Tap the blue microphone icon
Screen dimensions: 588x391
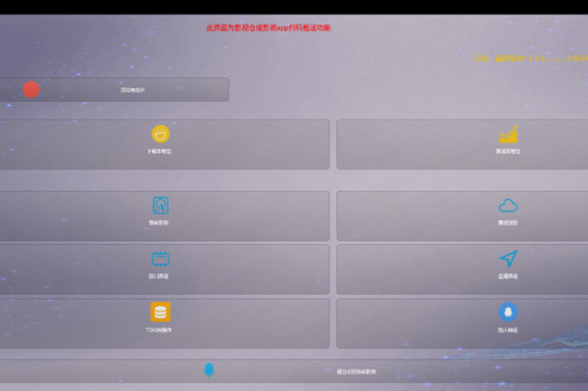209,370
